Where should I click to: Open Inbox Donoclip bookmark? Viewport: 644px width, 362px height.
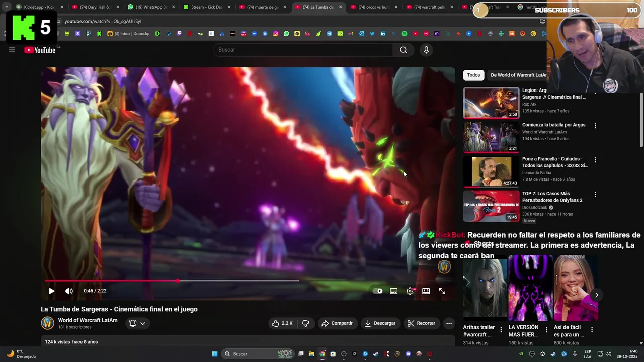click(x=128, y=34)
